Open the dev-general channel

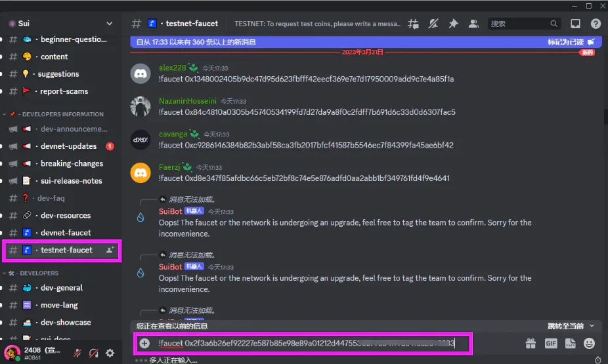61,288
